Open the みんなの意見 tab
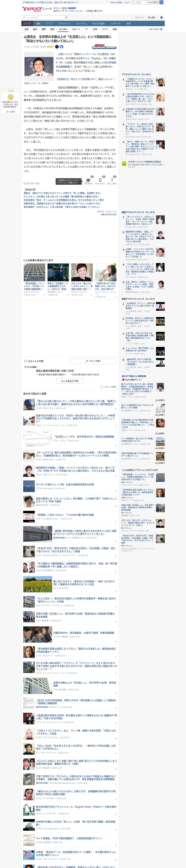 tap(99, 24)
